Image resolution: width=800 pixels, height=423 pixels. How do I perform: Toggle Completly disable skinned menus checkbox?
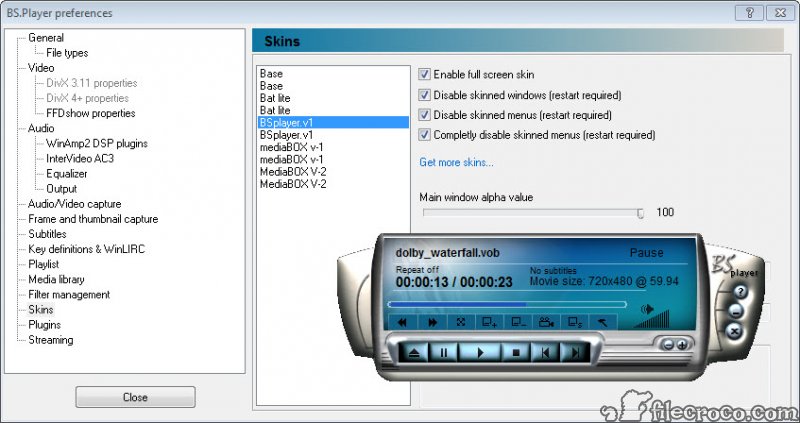click(424, 135)
